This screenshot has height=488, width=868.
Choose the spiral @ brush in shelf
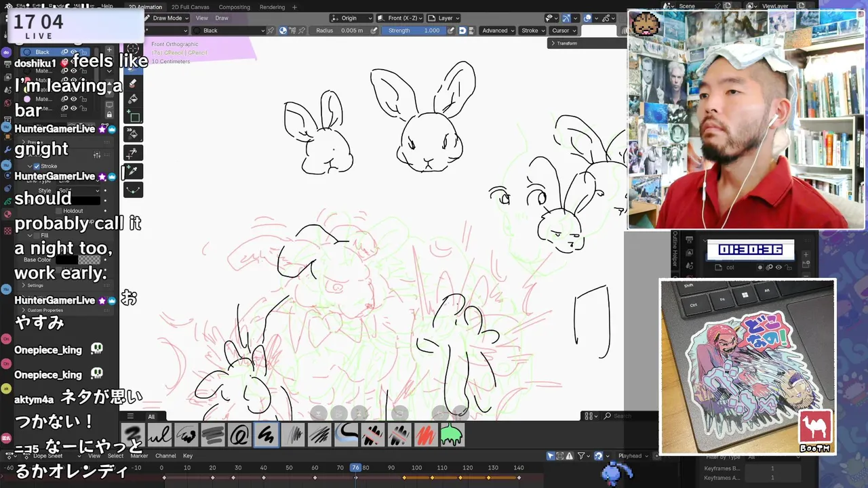click(x=239, y=434)
